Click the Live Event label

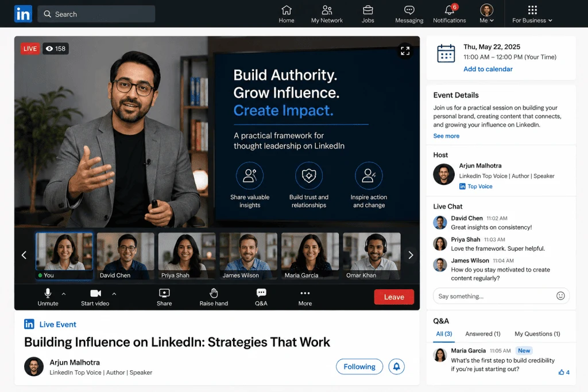(58, 324)
